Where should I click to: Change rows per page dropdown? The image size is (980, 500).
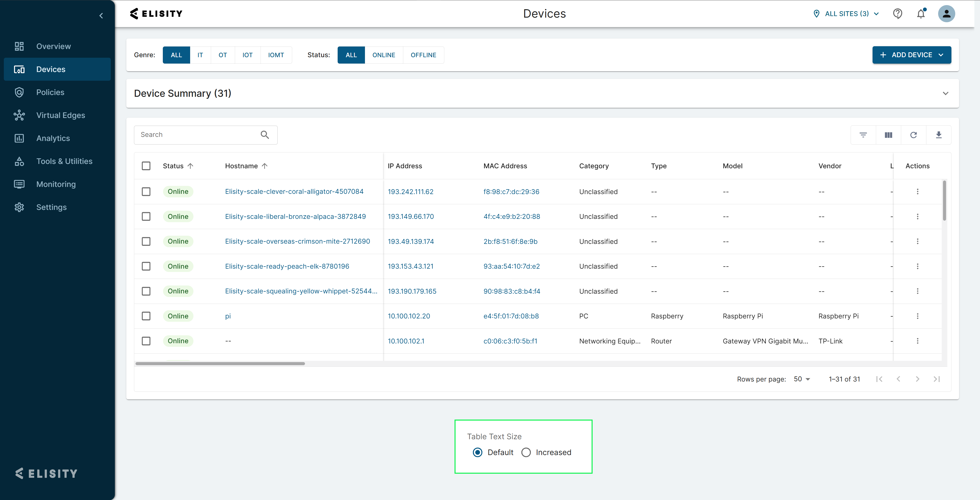tap(802, 379)
